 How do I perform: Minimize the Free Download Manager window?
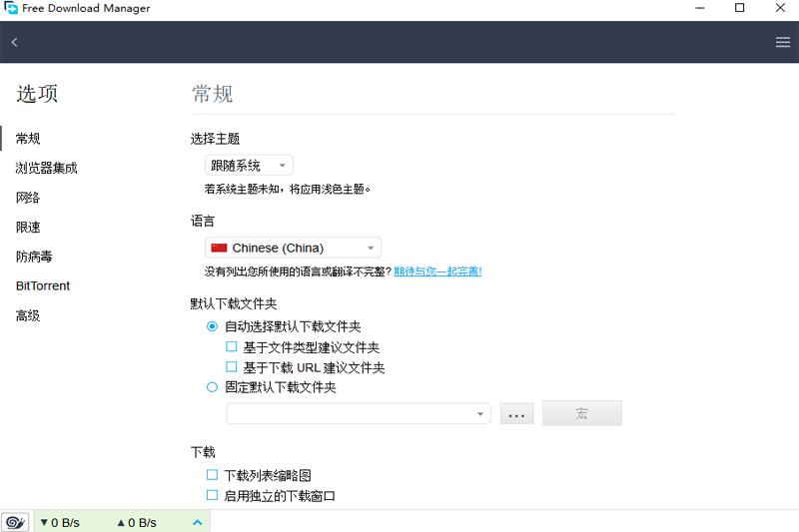coord(700,8)
